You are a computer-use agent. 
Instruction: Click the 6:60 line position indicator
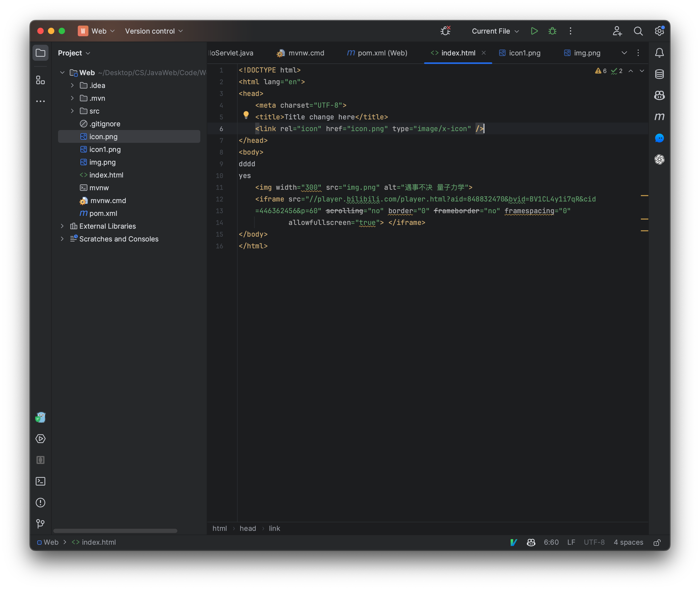(x=551, y=543)
